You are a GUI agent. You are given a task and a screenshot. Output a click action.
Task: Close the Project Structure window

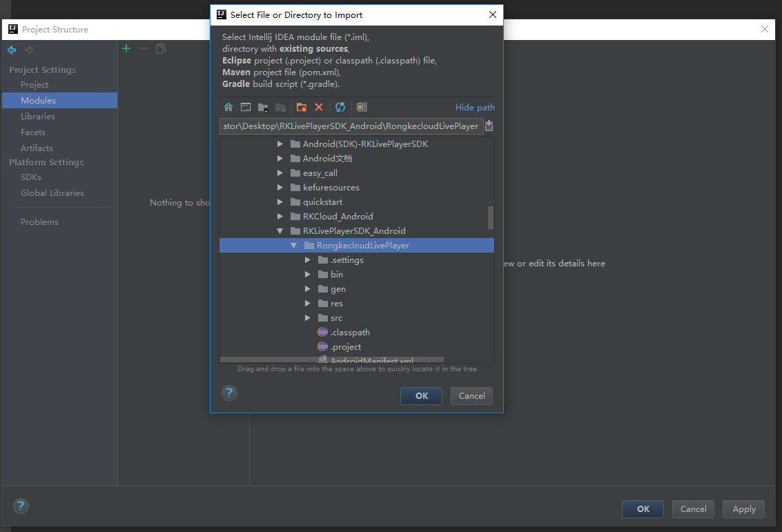[765, 29]
